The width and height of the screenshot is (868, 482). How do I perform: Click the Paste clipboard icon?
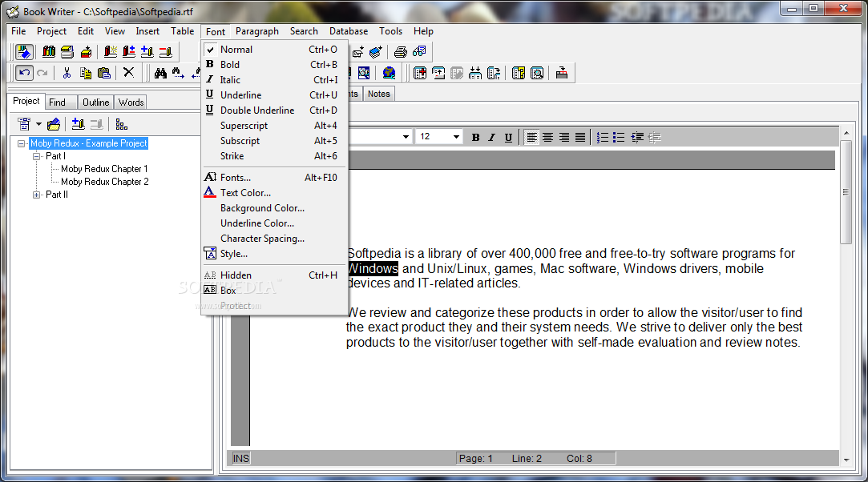tap(103, 73)
